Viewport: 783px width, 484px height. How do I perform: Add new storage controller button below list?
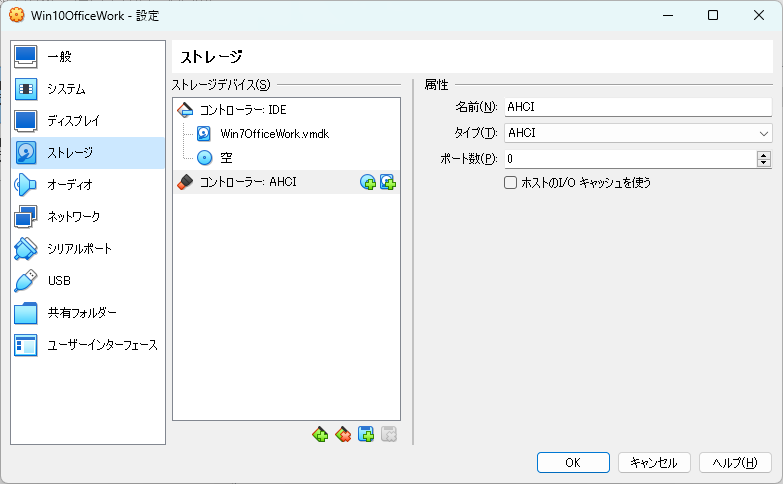click(x=320, y=435)
